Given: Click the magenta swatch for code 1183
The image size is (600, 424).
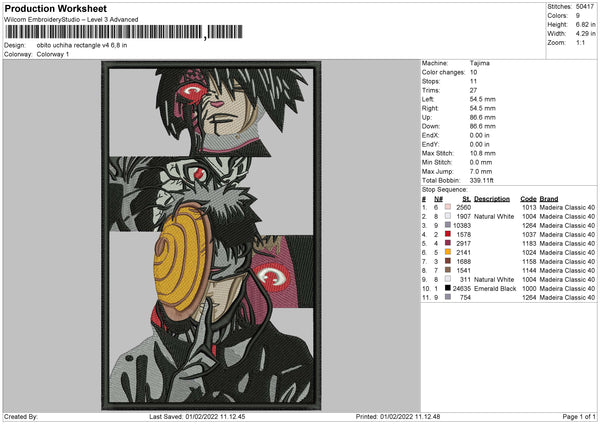Looking at the screenshot, I should pos(448,243).
